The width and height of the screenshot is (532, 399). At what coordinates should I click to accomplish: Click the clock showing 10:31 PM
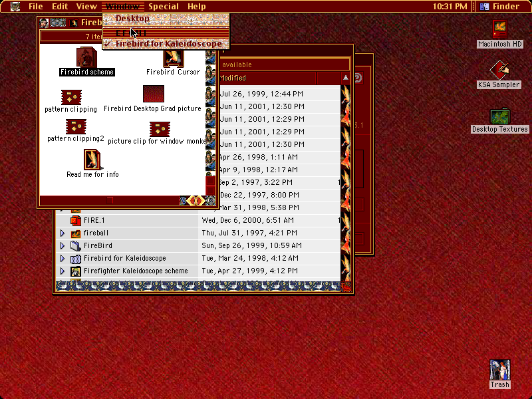pyautogui.click(x=450, y=7)
